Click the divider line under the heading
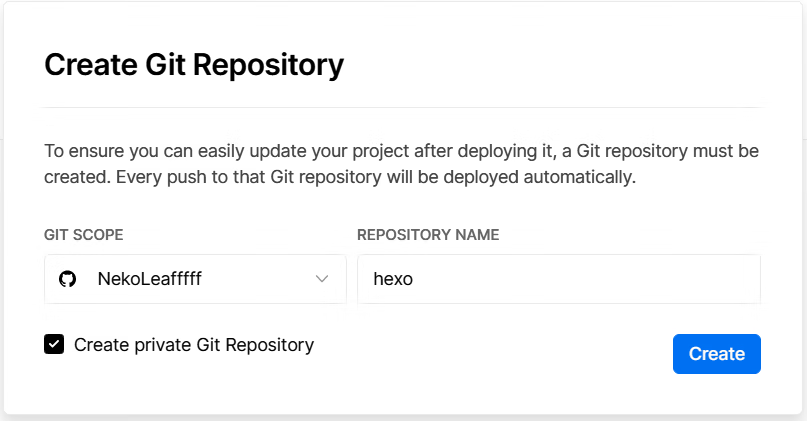 pos(401,108)
